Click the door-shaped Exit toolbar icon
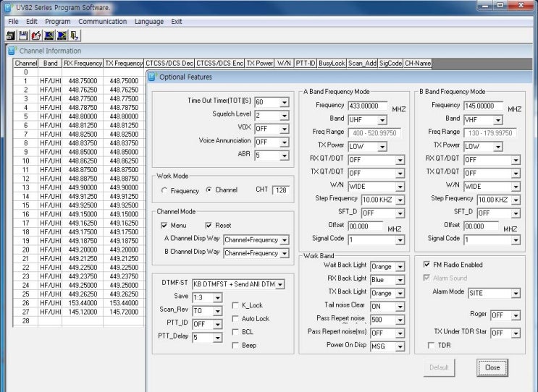This screenshot has width=538, height=392. tap(74, 35)
